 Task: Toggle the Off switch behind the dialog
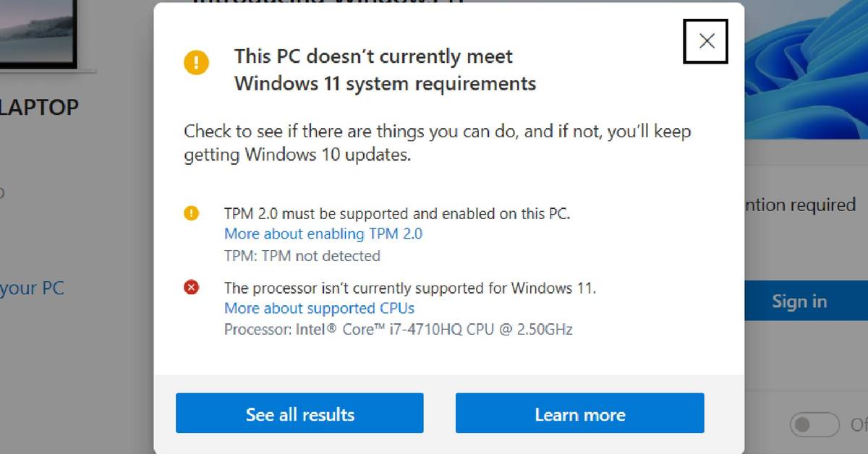814,424
